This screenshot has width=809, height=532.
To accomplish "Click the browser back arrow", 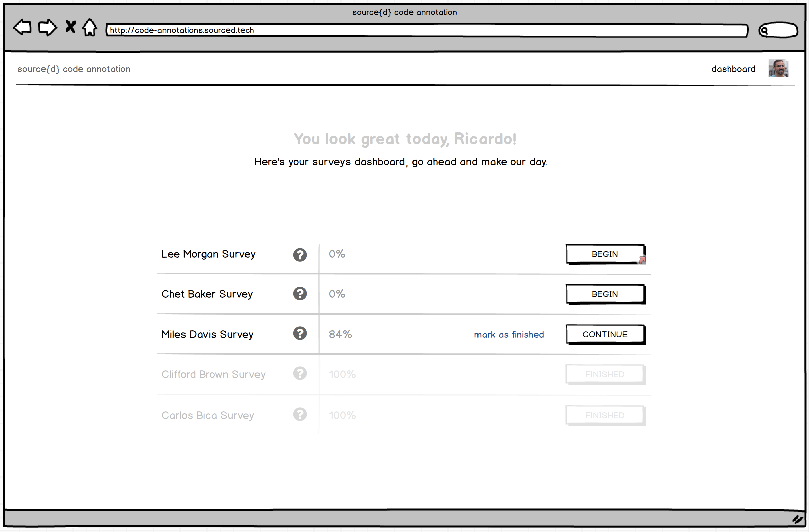I will point(23,27).
